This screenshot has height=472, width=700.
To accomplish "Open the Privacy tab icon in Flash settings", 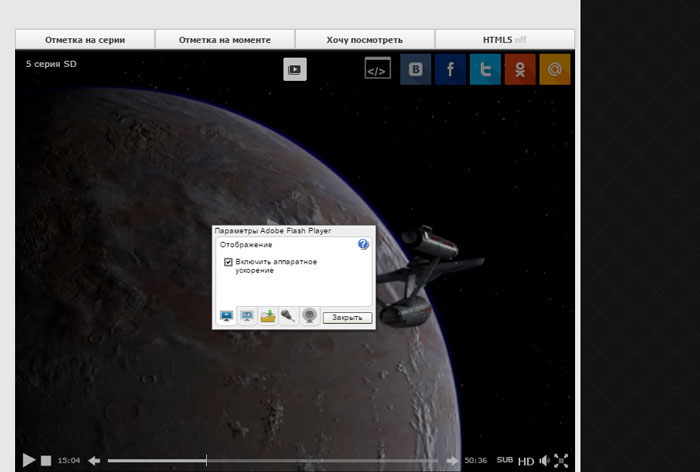I will click(247, 316).
